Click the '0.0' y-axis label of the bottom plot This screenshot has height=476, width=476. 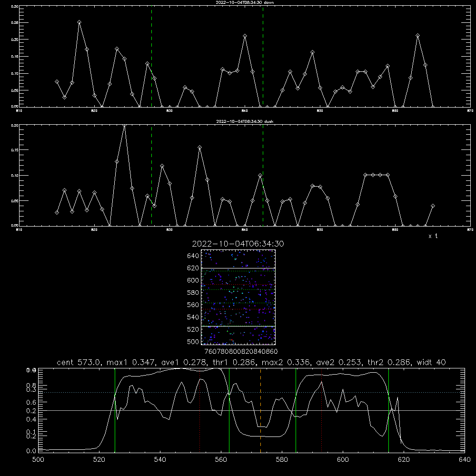[x=31, y=451]
